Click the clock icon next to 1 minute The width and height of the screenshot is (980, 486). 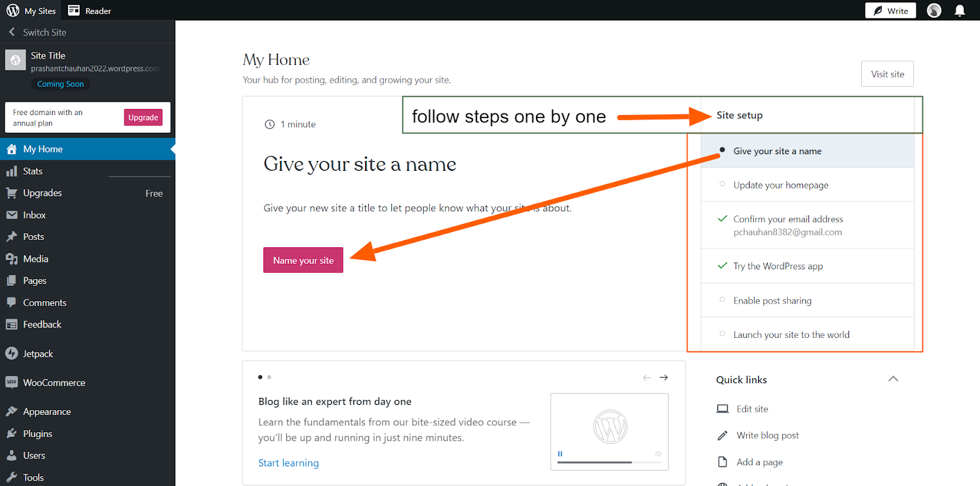[x=269, y=124]
